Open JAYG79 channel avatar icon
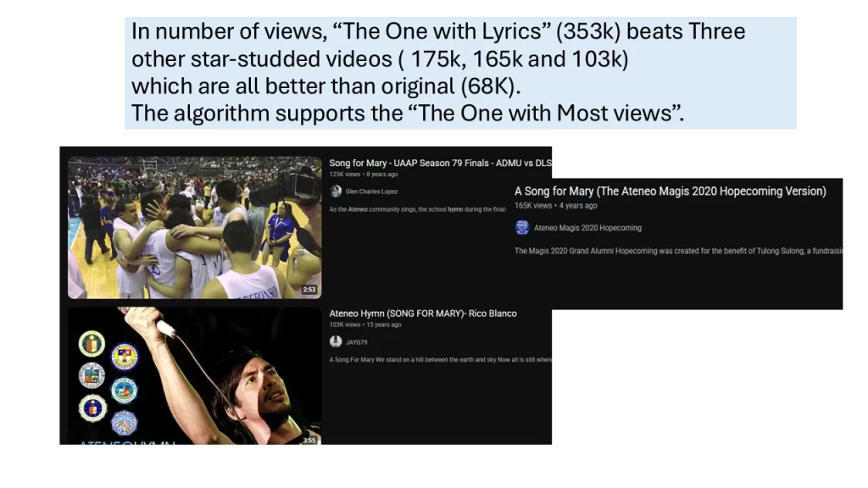 pos(336,342)
